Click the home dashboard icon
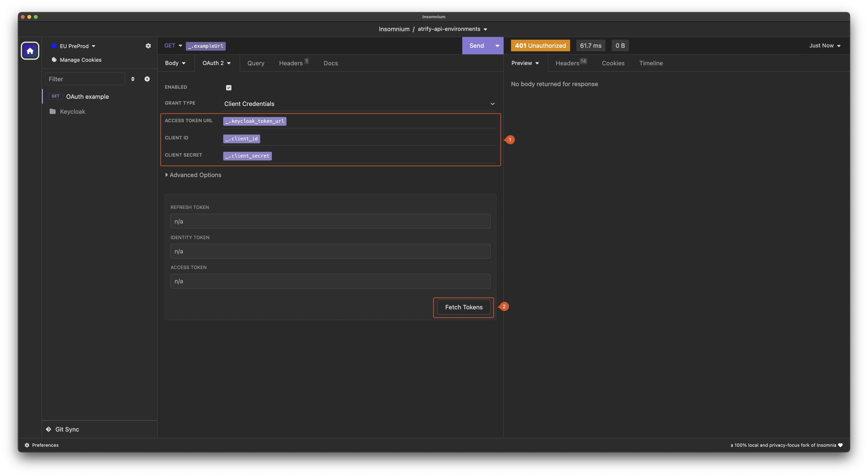 coord(30,51)
